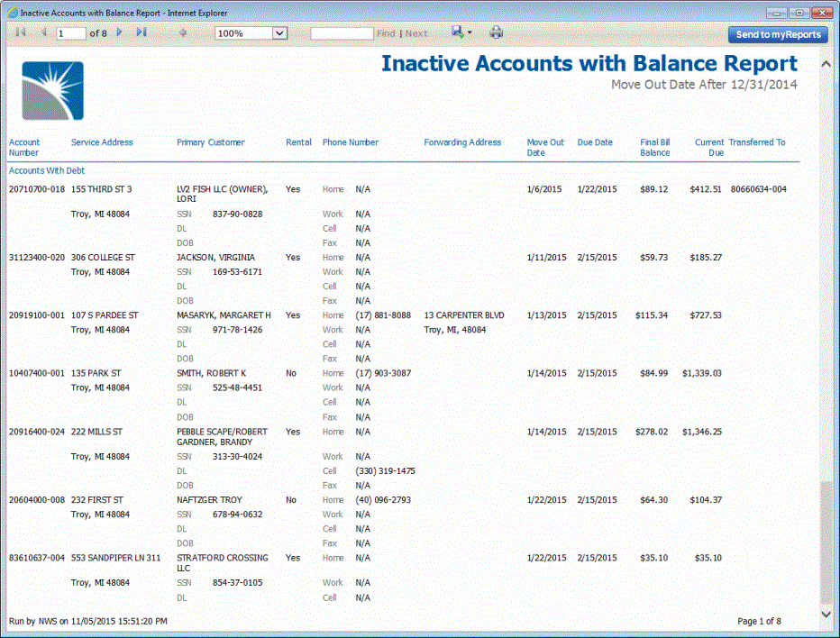Click the Service Address column header
Viewport: 840px width, 638px height.
click(x=102, y=142)
